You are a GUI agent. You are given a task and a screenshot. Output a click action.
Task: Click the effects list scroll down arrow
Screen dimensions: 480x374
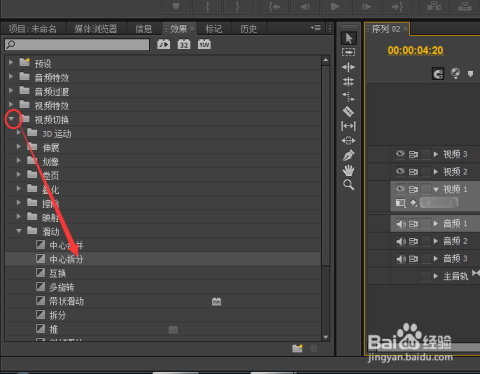[326, 337]
